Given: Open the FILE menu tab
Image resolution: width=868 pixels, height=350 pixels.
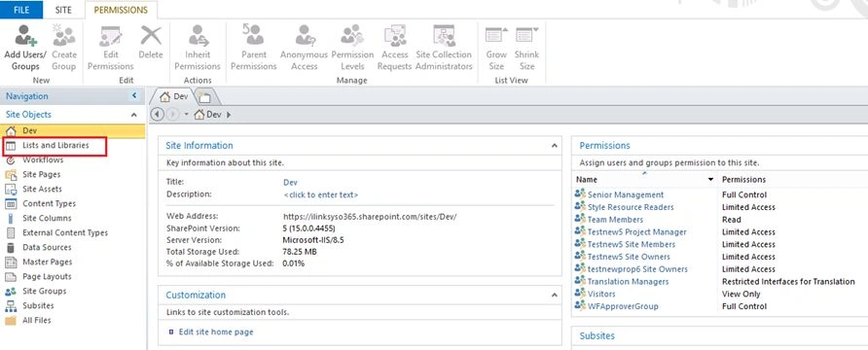Looking at the screenshot, I should click(21, 10).
